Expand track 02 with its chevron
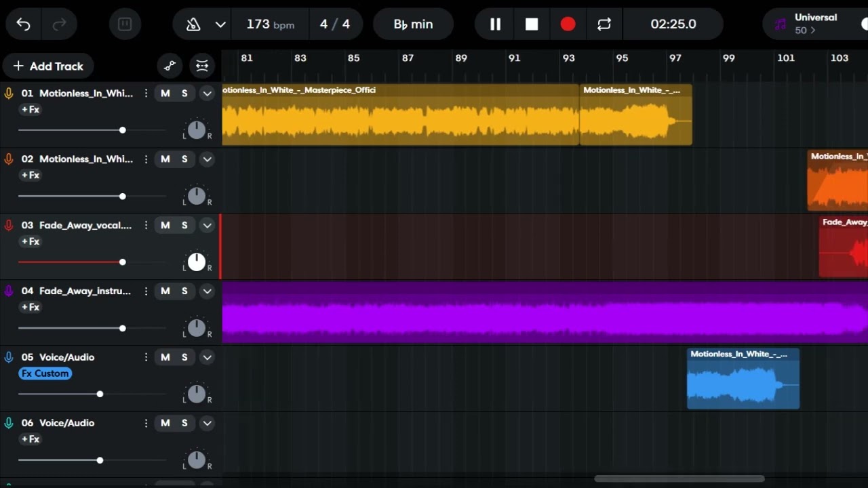This screenshot has height=488, width=868. tap(208, 159)
